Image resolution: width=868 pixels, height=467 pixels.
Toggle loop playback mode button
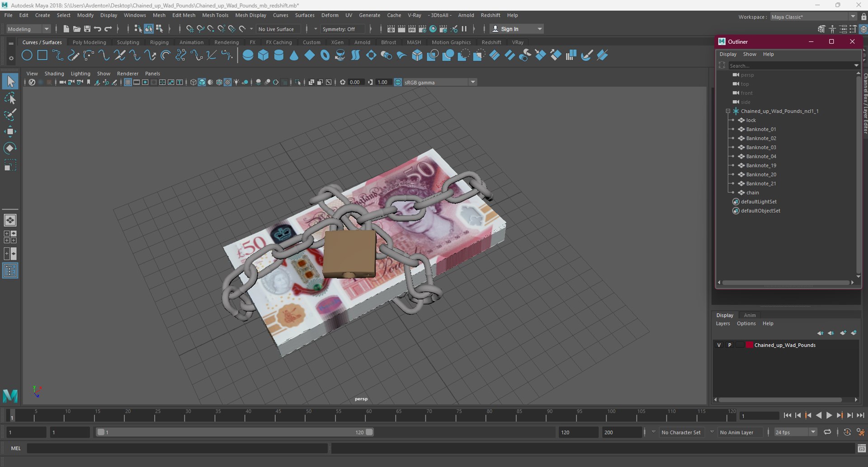(x=827, y=432)
